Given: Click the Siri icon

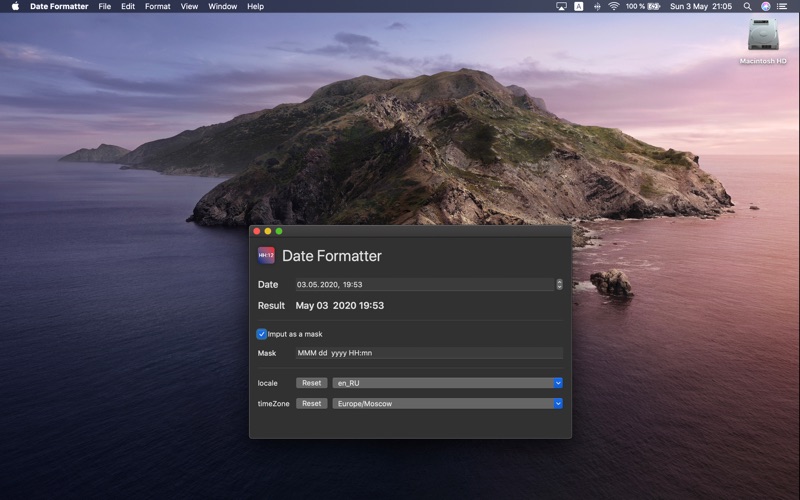Looking at the screenshot, I should 765,6.
